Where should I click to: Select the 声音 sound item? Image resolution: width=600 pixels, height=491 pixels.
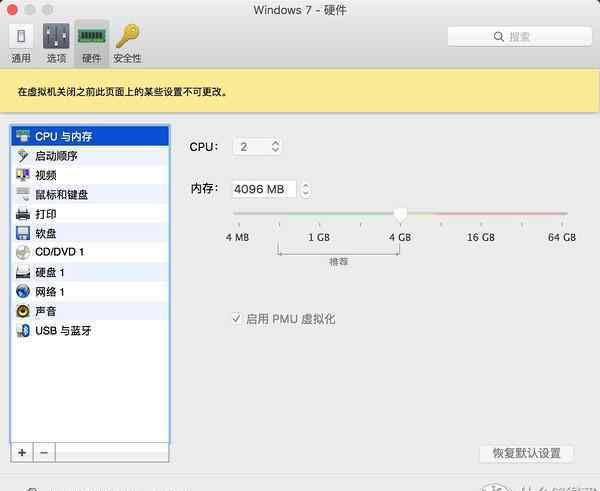(x=90, y=311)
